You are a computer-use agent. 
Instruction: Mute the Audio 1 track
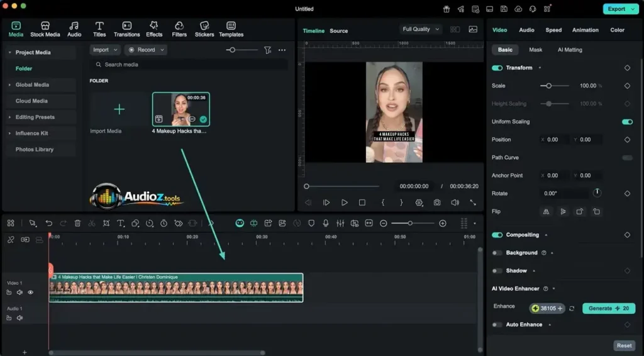click(x=19, y=318)
